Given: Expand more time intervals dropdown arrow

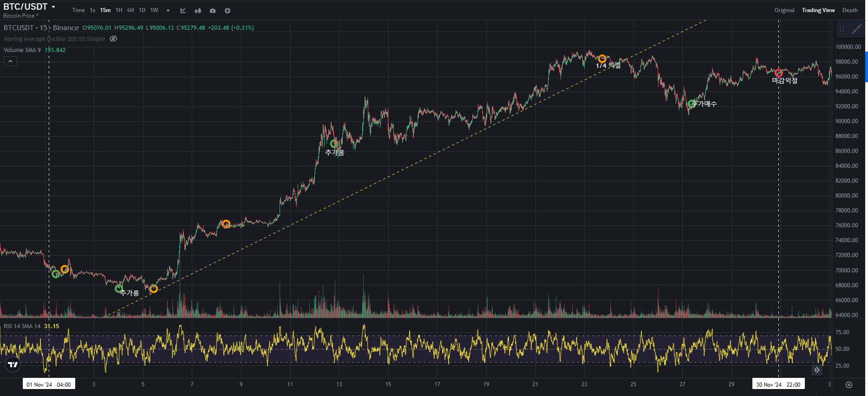Looking at the screenshot, I should (x=168, y=11).
